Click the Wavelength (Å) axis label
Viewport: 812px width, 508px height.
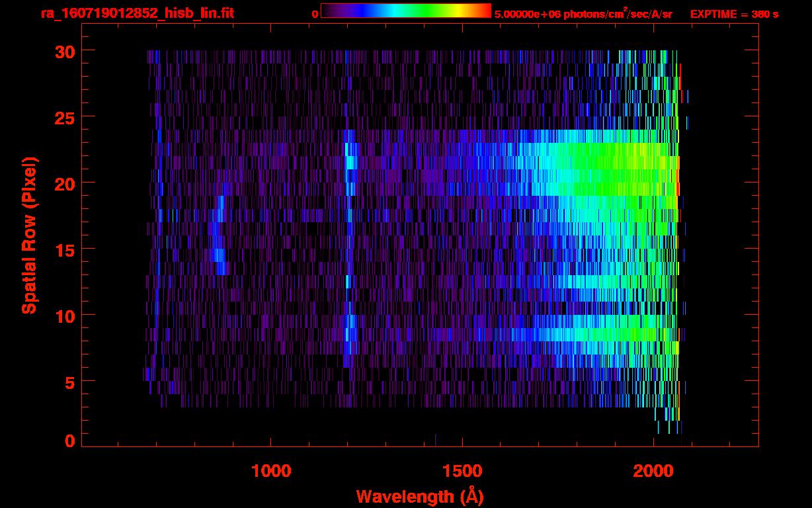tap(420, 496)
